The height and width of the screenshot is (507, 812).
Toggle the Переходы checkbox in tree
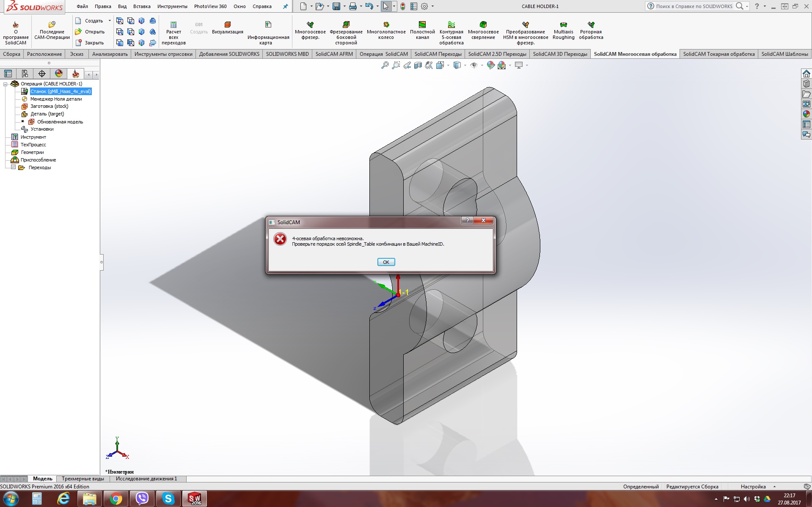point(14,167)
